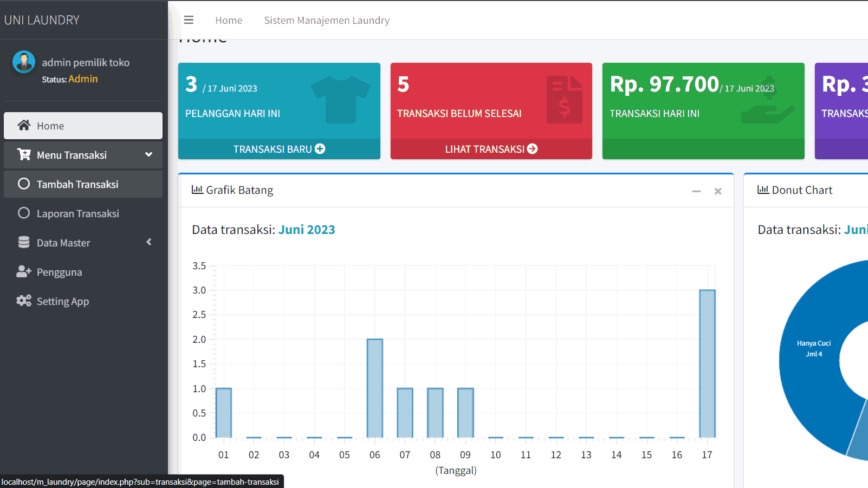Expand the Data Master arrow
This screenshot has height=488, width=868.
click(148, 242)
